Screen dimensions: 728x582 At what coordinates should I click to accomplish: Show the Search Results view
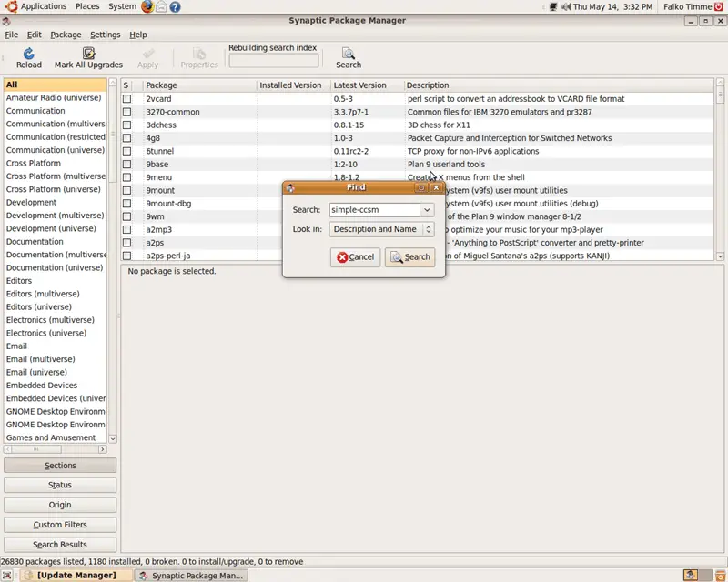click(x=60, y=545)
